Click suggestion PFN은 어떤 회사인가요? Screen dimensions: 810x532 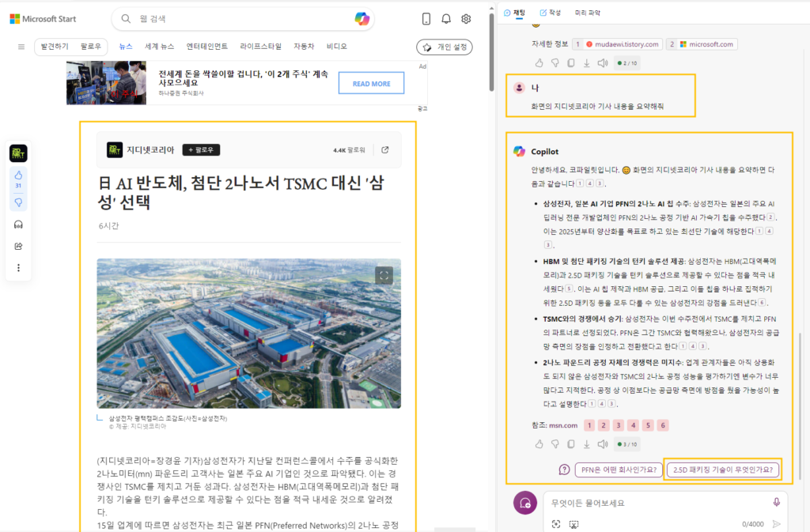tap(619, 470)
